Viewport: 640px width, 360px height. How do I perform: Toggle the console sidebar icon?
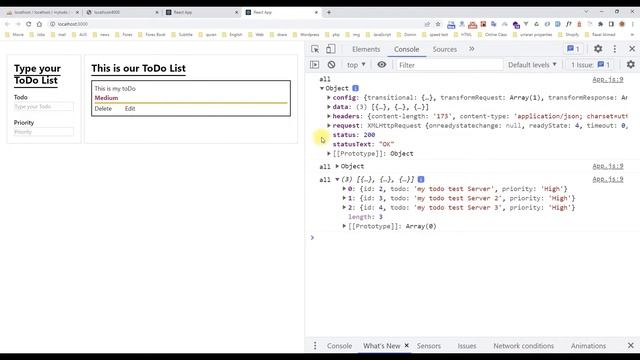[314, 64]
